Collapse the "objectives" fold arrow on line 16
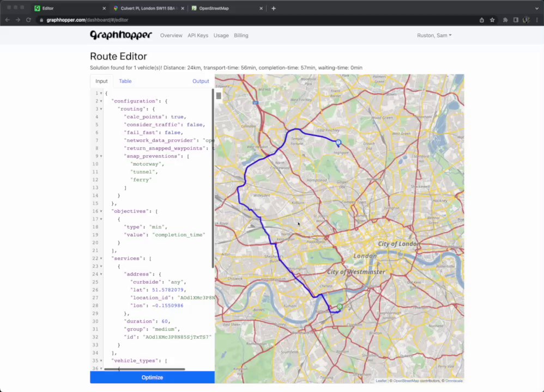 [x=101, y=211]
